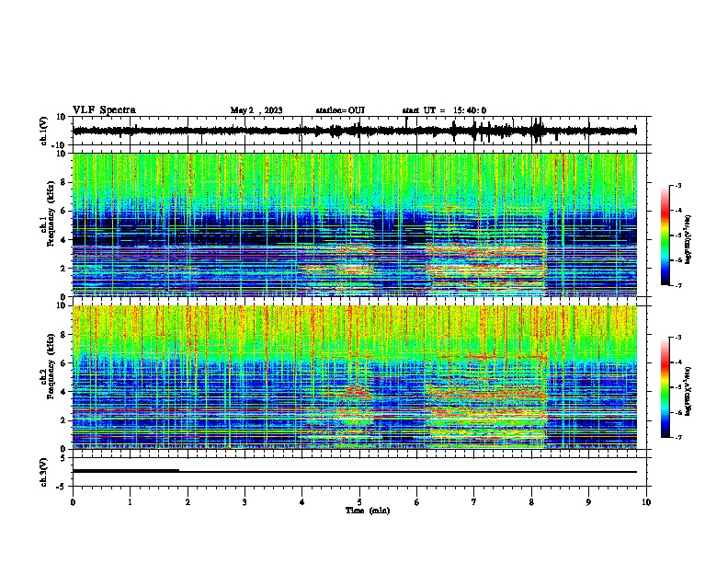Click the '6' frequency tick of ch.2 spectrogram
Screen dimensions: 728x563
pos(63,363)
